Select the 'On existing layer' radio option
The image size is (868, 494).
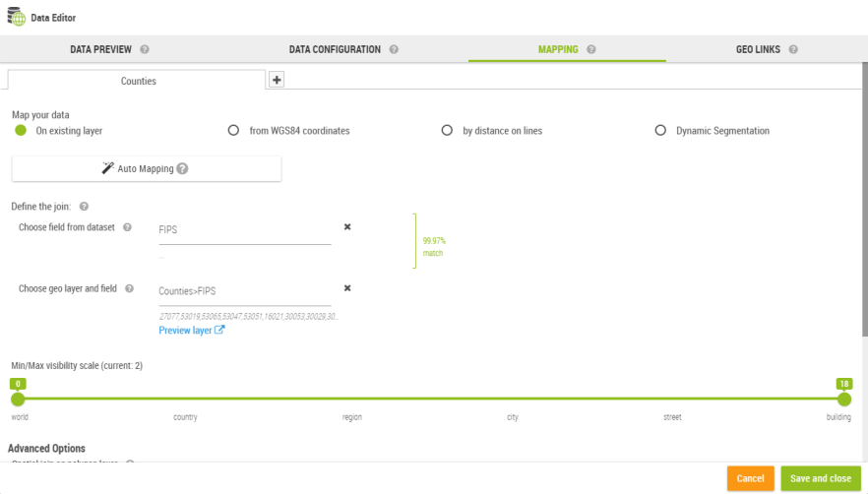[21, 130]
